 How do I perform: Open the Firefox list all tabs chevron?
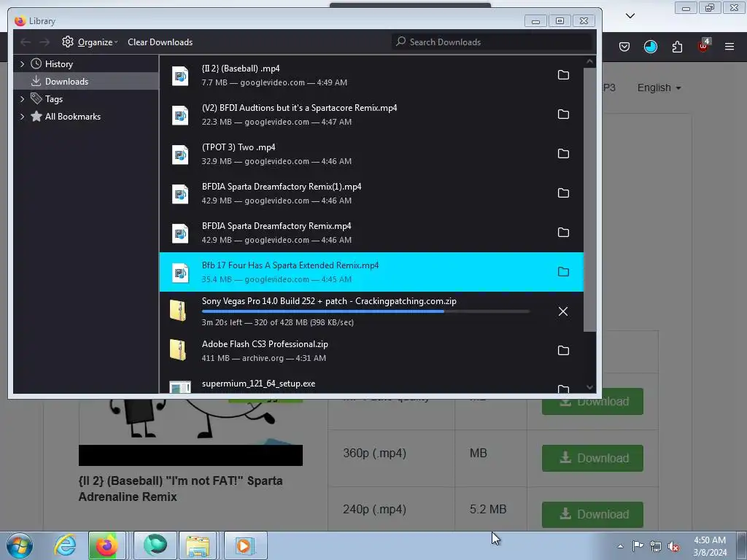click(630, 16)
